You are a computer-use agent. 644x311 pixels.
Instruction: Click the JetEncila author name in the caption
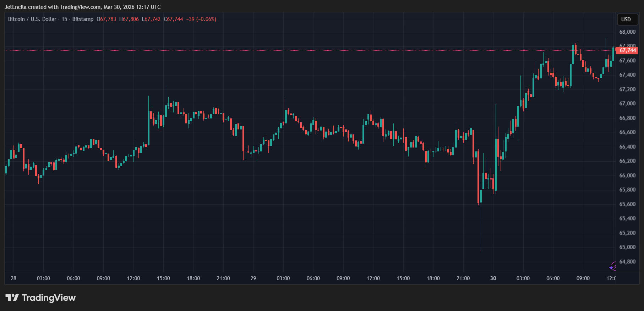tap(15, 7)
